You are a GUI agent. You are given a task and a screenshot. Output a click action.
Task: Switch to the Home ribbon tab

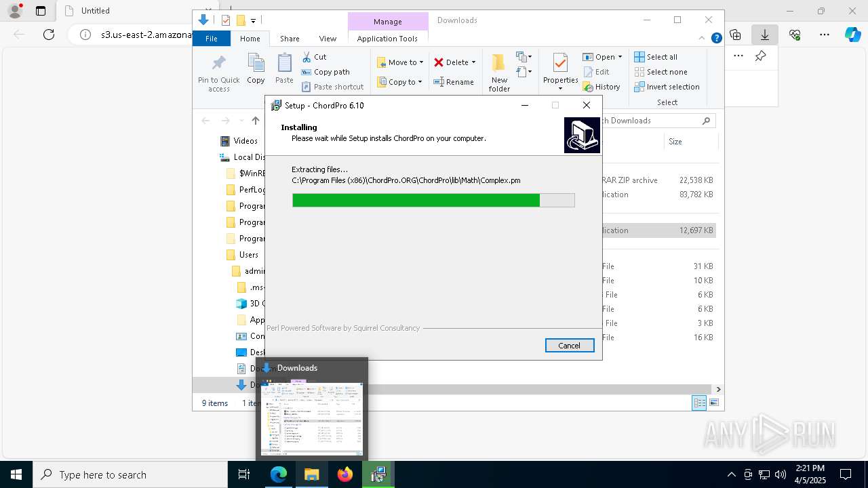pos(250,39)
